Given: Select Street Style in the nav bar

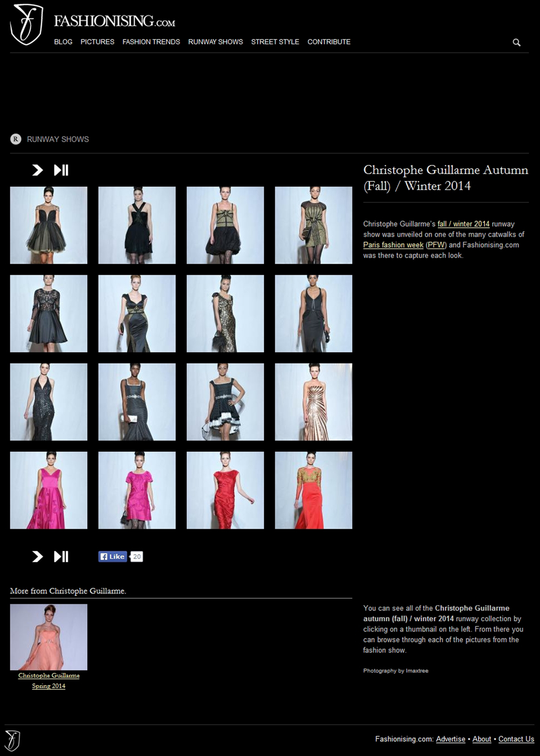Looking at the screenshot, I should pos(275,42).
